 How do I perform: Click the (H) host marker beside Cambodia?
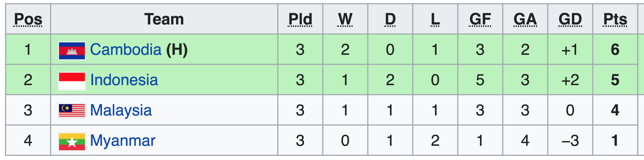[x=177, y=50]
